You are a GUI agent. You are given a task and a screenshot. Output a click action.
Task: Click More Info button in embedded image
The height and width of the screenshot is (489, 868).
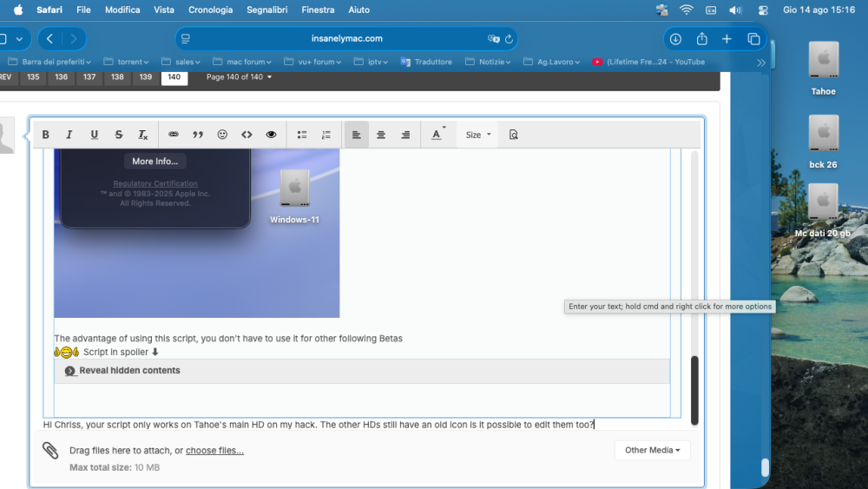point(155,162)
